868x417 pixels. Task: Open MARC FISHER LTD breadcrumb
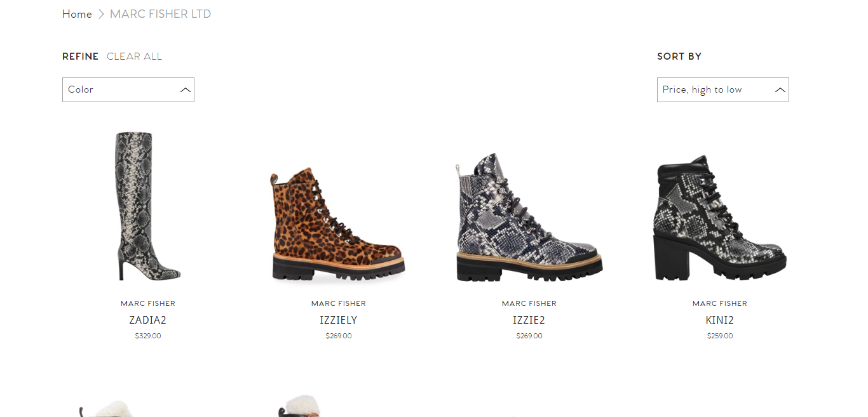[x=160, y=14]
